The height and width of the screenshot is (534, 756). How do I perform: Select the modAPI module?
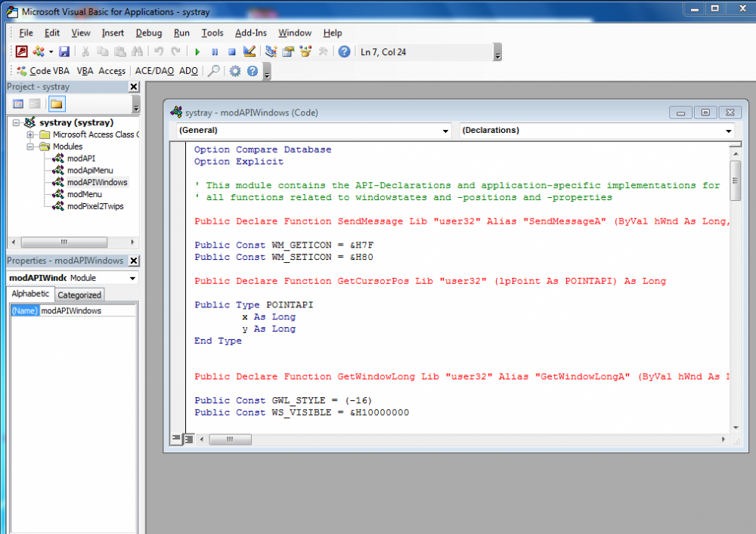point(81,159)
